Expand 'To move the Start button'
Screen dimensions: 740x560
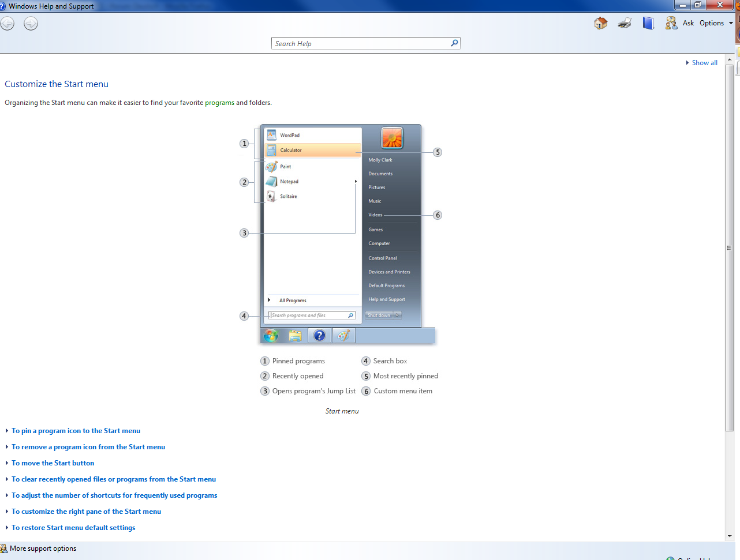(53, 463)
